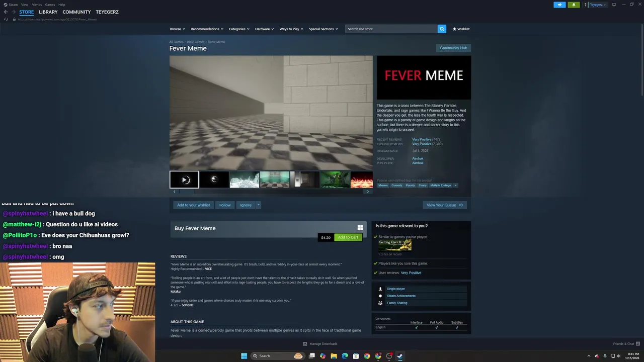Click the lock icon beside the URL

click(x=14, y=19)
